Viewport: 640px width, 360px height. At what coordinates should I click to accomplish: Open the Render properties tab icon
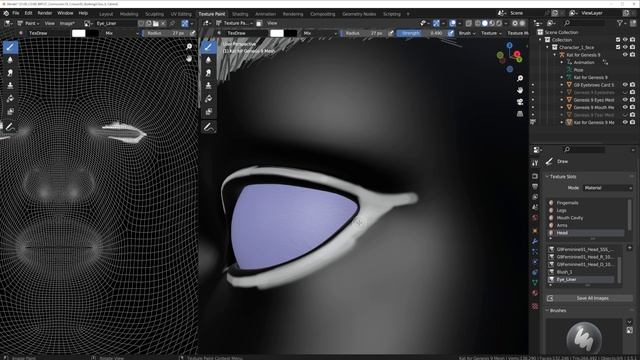point(535,176)
